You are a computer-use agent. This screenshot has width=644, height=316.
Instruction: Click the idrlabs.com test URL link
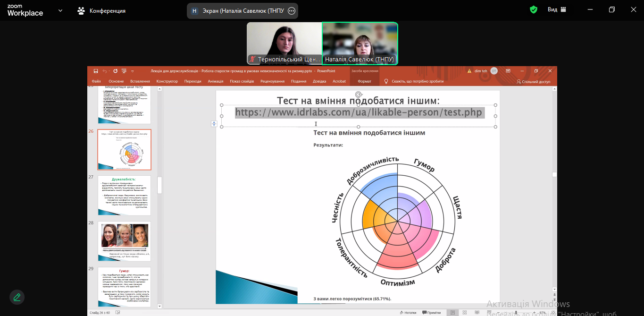click(x=359, y=112)
